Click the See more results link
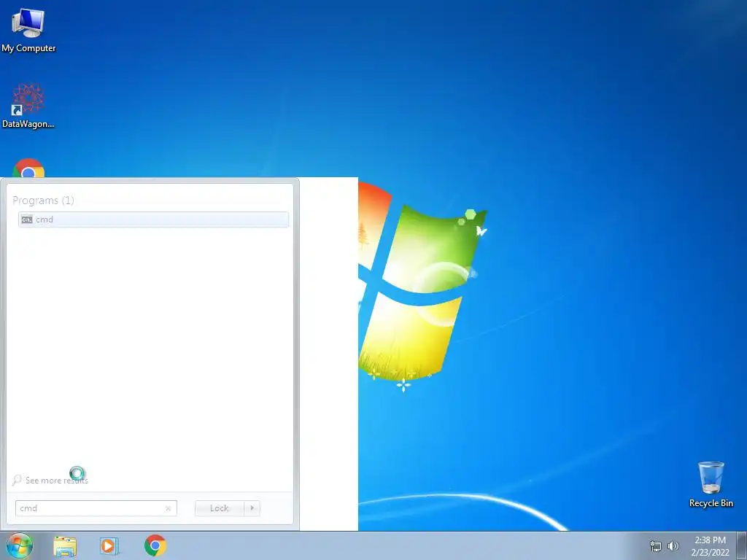 (x=56, y=481)
